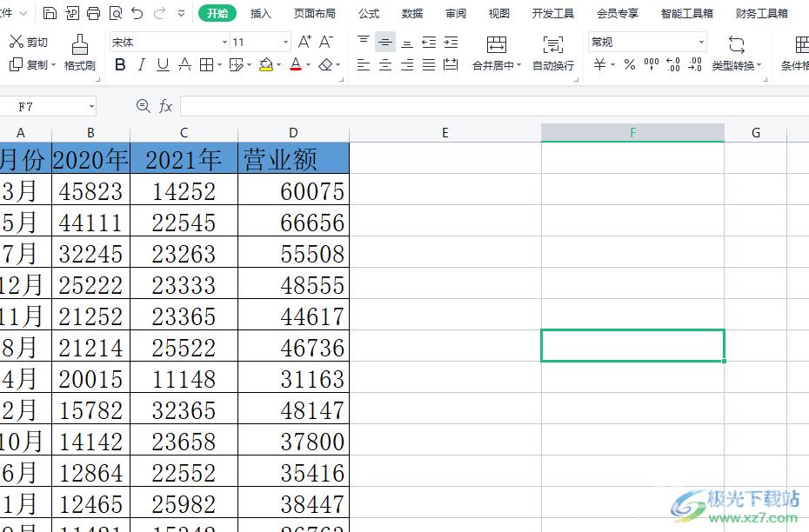Click the Print Preview icon
This screenshot has height=532, width=809.
pyautogui.click(x=116, y=13)
